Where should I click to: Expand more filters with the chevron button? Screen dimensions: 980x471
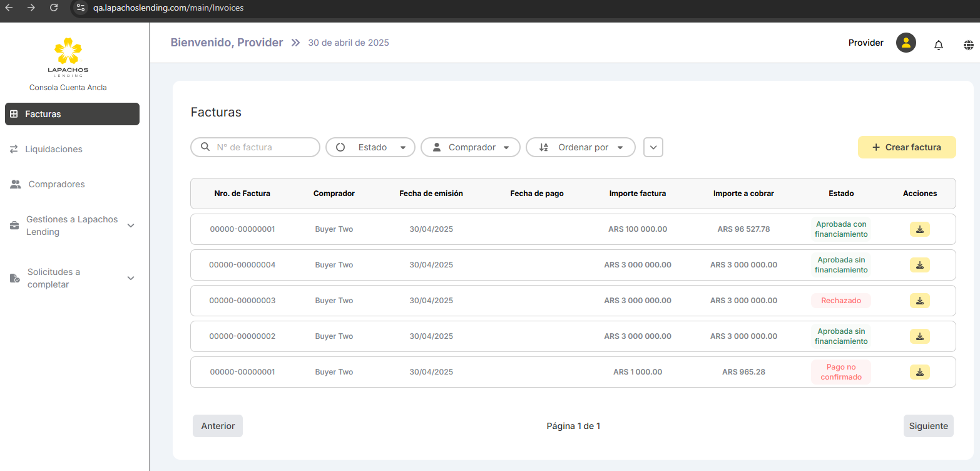(653, 147)
